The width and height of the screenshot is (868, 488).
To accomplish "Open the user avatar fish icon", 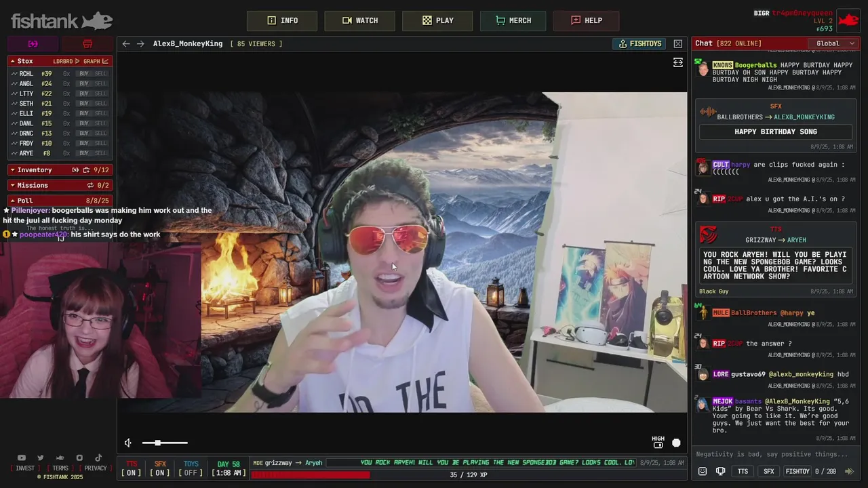I will coord(848,20).
